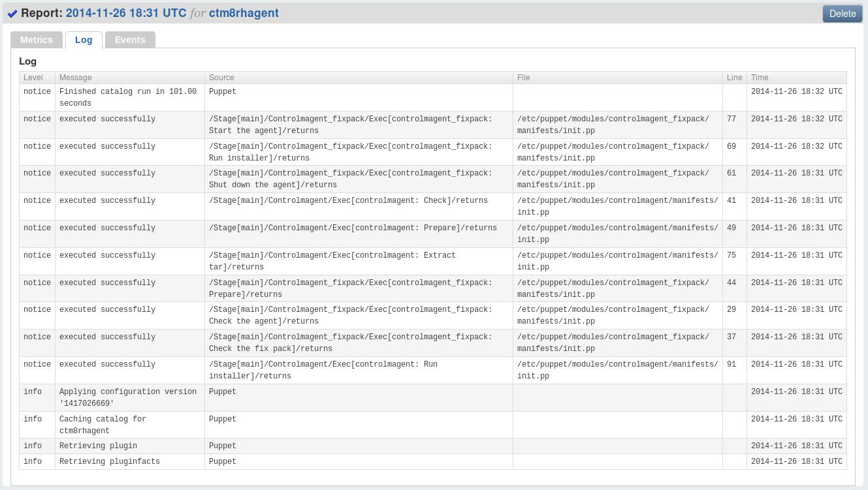Click line number 77 in the log
The width and height of the screenshot is (868, 490).
[732, 119]
